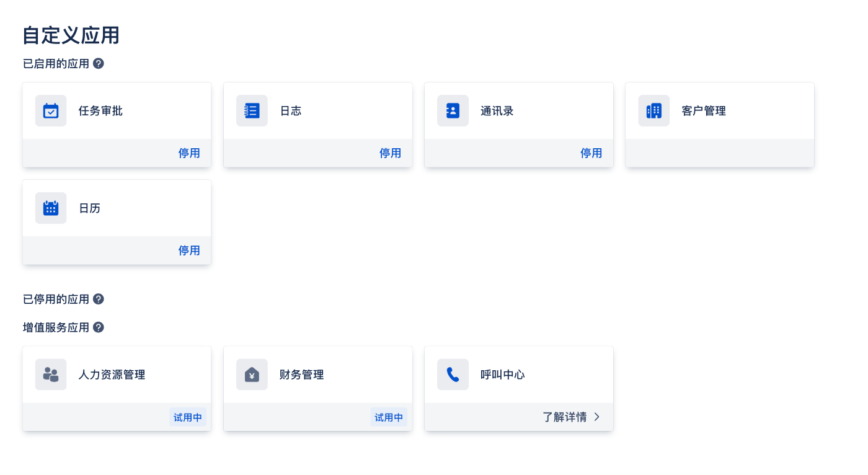Select the 客户管理 building icon

pyautogui.click(x=654, y=111)
